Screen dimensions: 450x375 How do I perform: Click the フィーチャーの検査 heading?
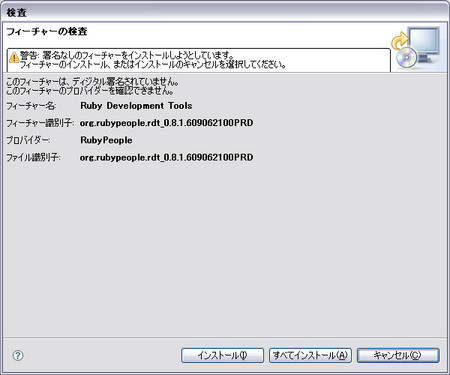(x=47, y=31)
